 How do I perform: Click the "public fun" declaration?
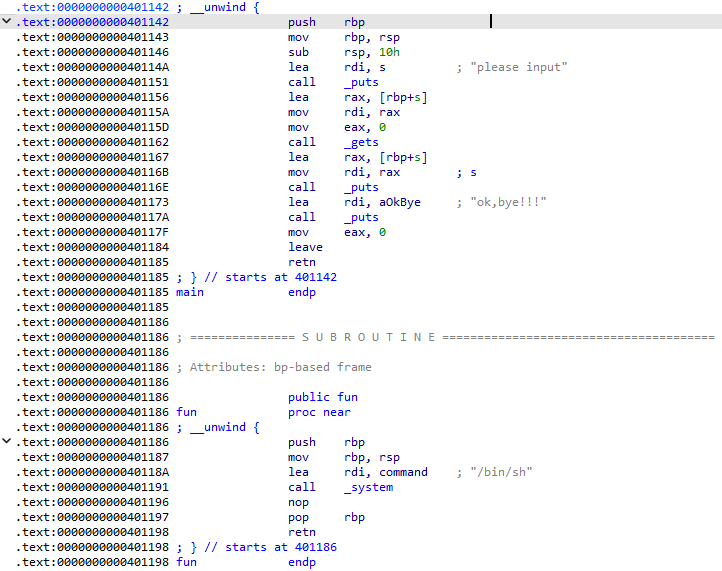(x=322, y=397)
